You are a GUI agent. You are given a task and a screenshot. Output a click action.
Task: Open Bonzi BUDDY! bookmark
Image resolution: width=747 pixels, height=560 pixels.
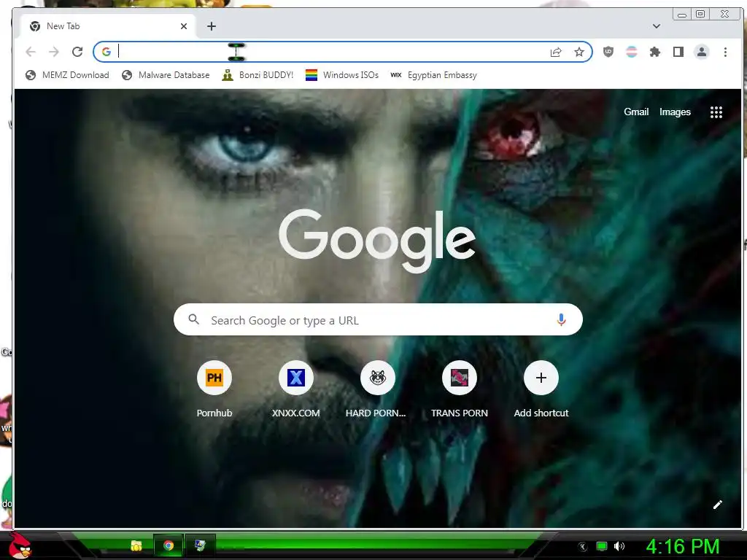point(258,75)
